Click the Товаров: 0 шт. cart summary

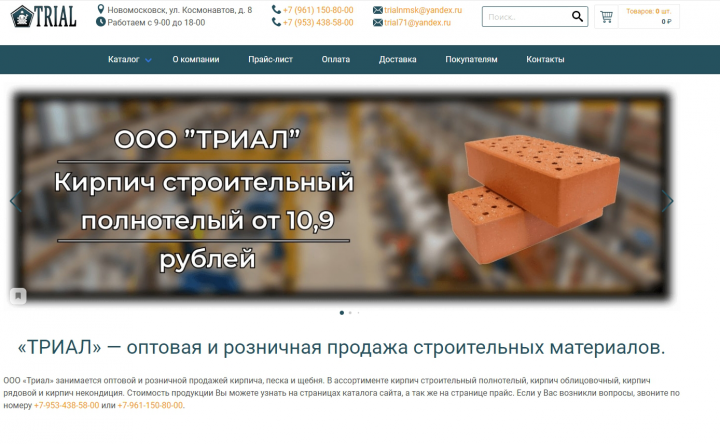coord(648,11)
